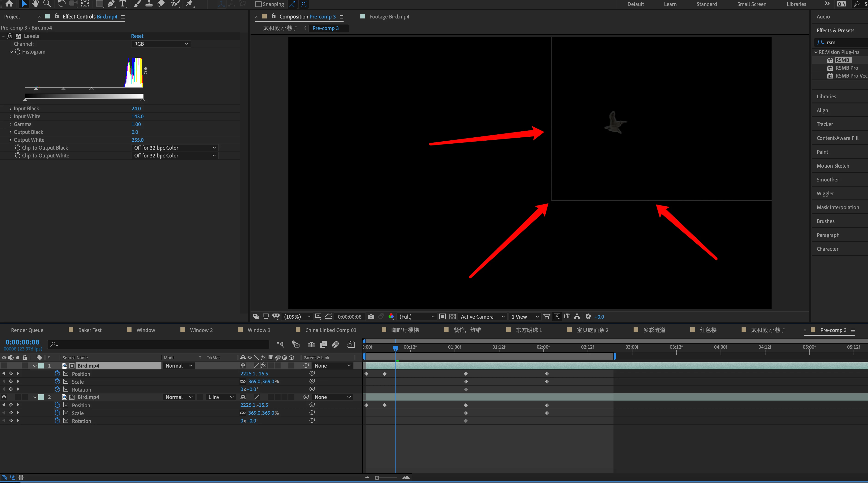Toggle transparency grid button in viewer
Viewport: 868px width, 483px height.
452,316
